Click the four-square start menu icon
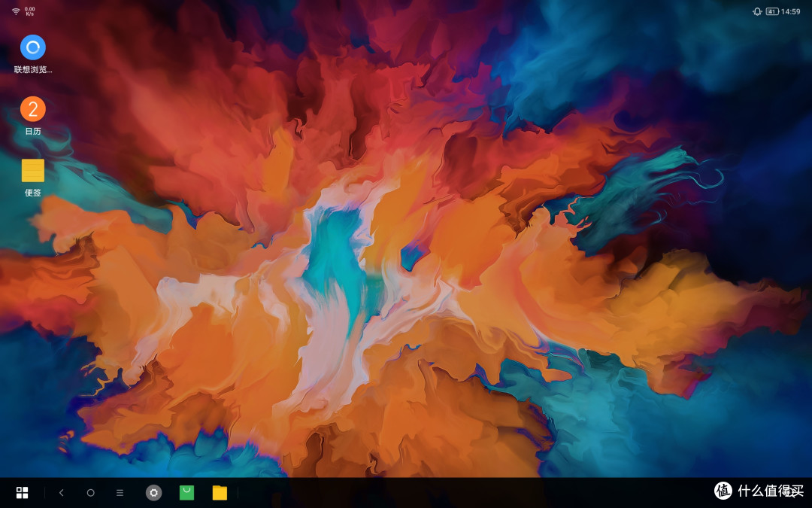Screen dimensions: 812x508 23,493
